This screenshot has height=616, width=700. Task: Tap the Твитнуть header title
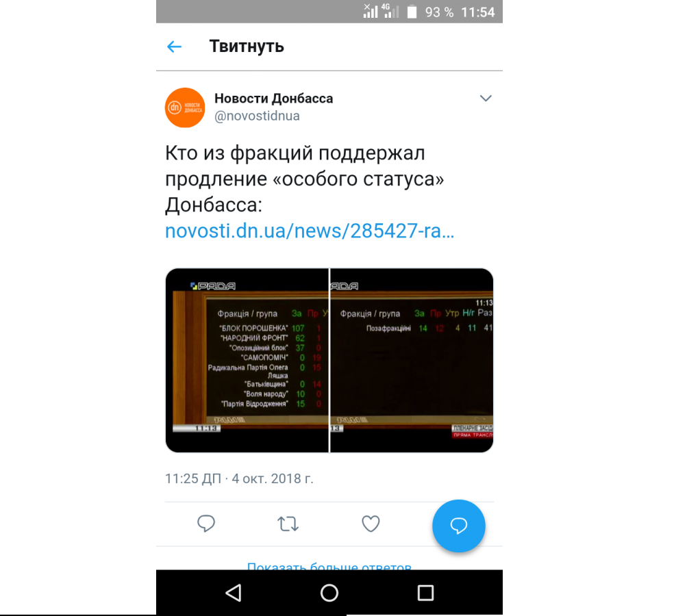[x=247, y=47]
